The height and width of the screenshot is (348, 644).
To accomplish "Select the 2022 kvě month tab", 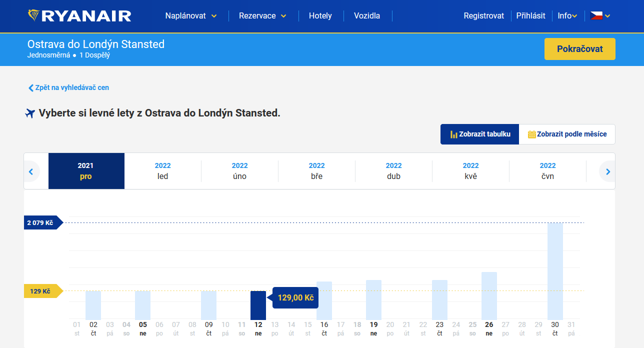I will (x=471, y=171).
